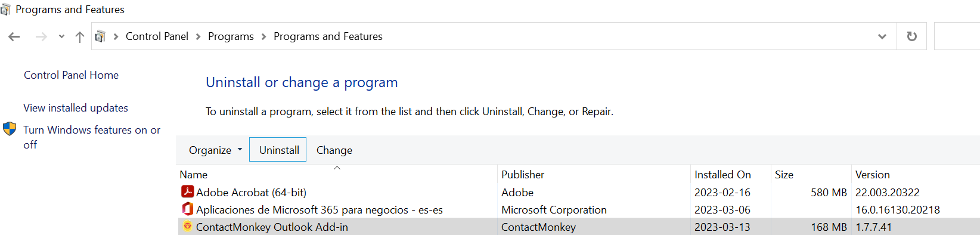Click the Uninstall button
The width and height of the screenshot is (980, 235).
tap(278, 150)
